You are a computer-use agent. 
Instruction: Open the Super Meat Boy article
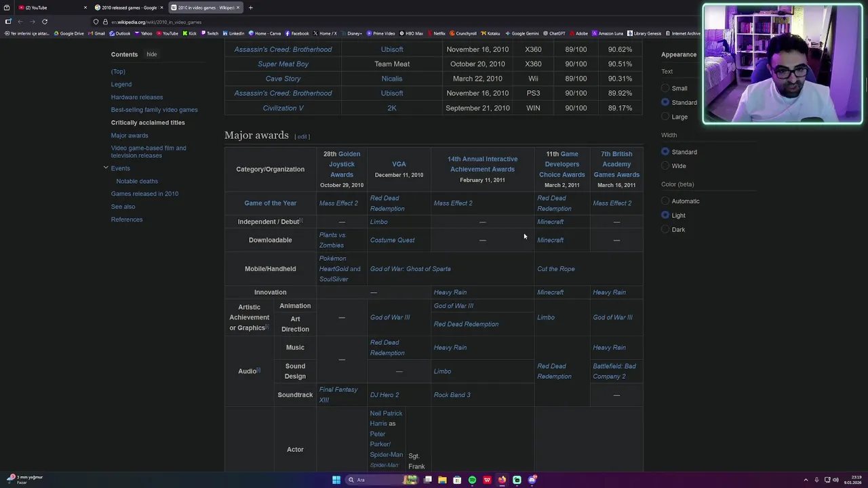[x=283, y=64]
